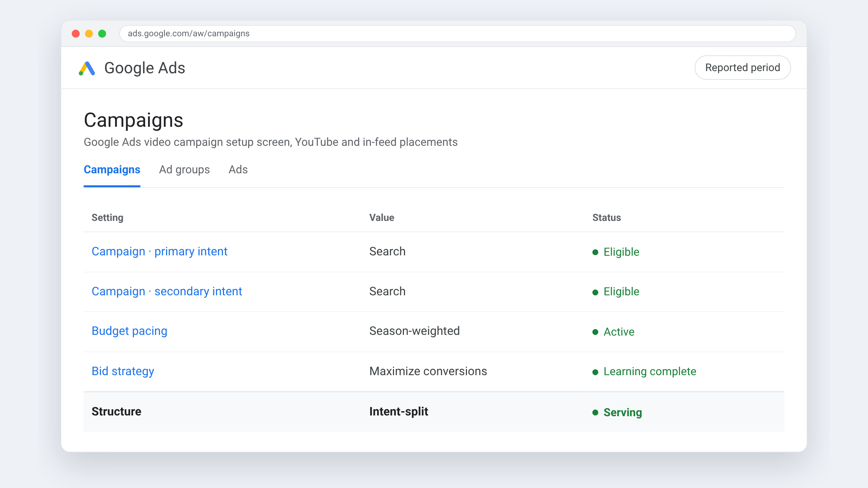
Task: Select the Search value in secondary intent row
Action: pos(387,292)
